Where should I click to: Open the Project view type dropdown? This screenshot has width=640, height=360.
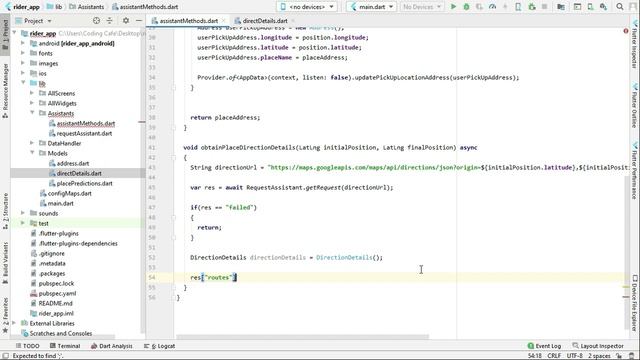(33, 20)
